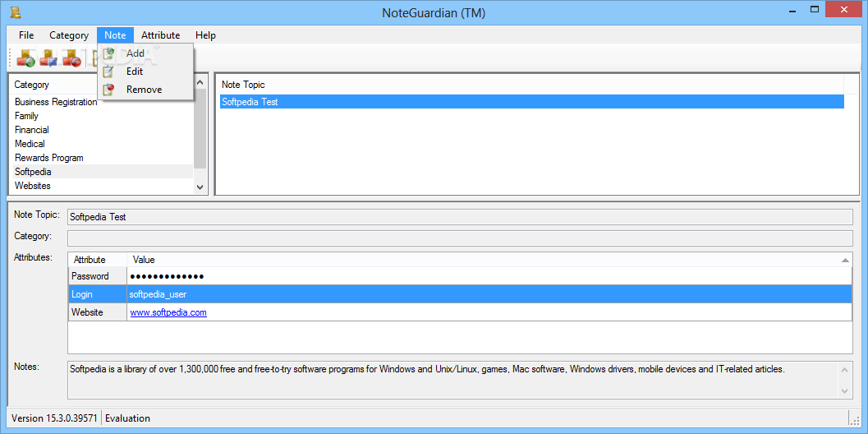Click the masked password value
Viewport: 868px width, 434px height.
click(x=167, y=276)
